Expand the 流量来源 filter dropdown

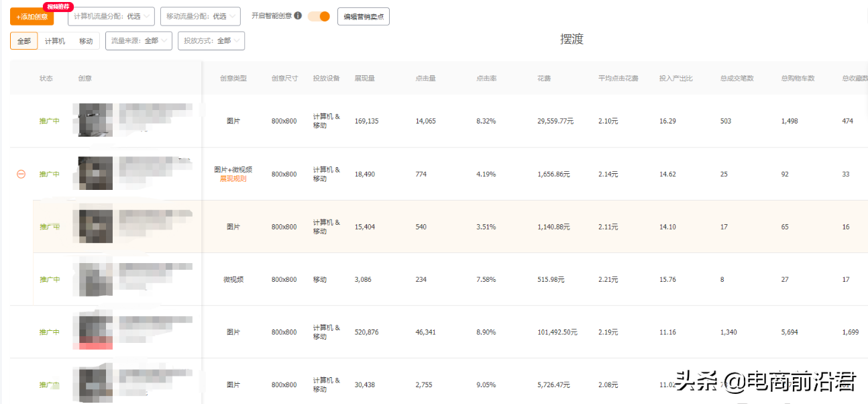139,41
